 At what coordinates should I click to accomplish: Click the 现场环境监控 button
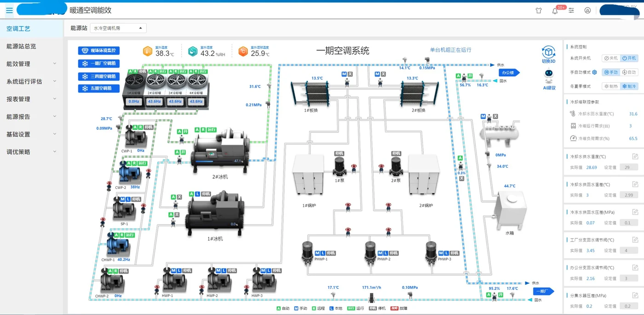[x=99, y=51]
